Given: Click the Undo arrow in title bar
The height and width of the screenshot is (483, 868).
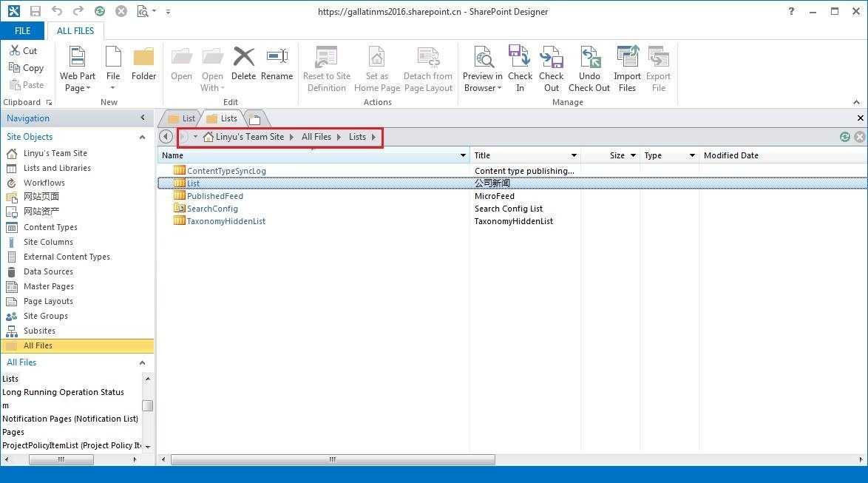Looking at the screenshot, I should coord(56,11).
